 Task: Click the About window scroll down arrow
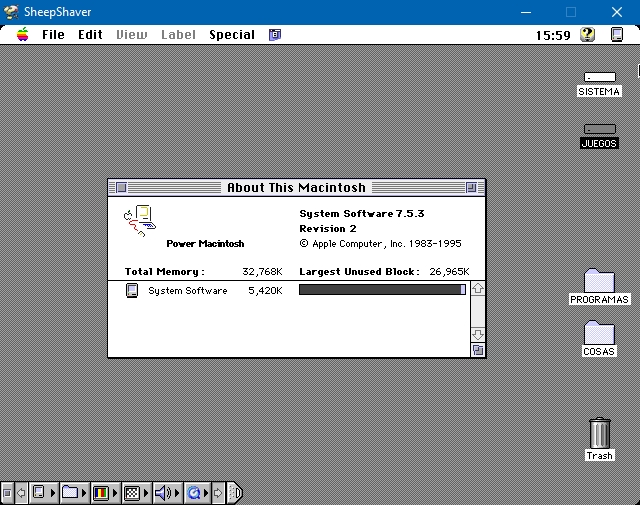coord(478,335)
